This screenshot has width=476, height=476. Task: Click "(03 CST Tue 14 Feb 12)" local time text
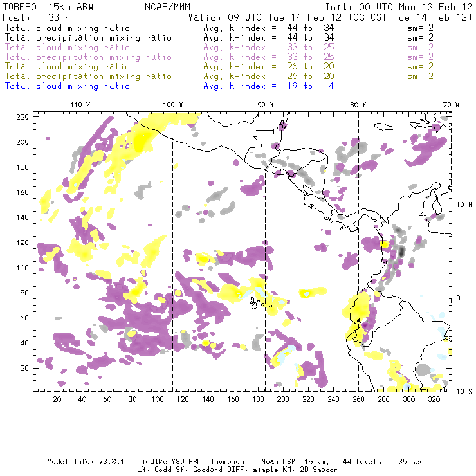(410, 17)
